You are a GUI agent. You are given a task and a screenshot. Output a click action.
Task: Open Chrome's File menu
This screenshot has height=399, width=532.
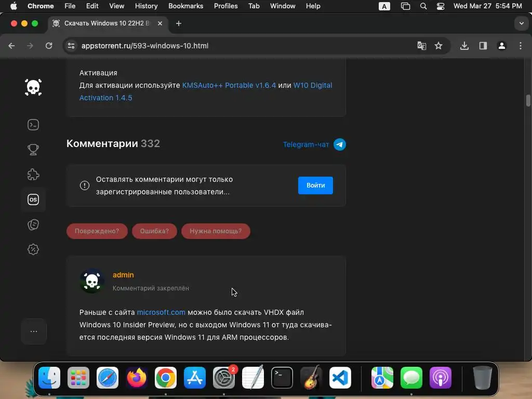point(70,6)
